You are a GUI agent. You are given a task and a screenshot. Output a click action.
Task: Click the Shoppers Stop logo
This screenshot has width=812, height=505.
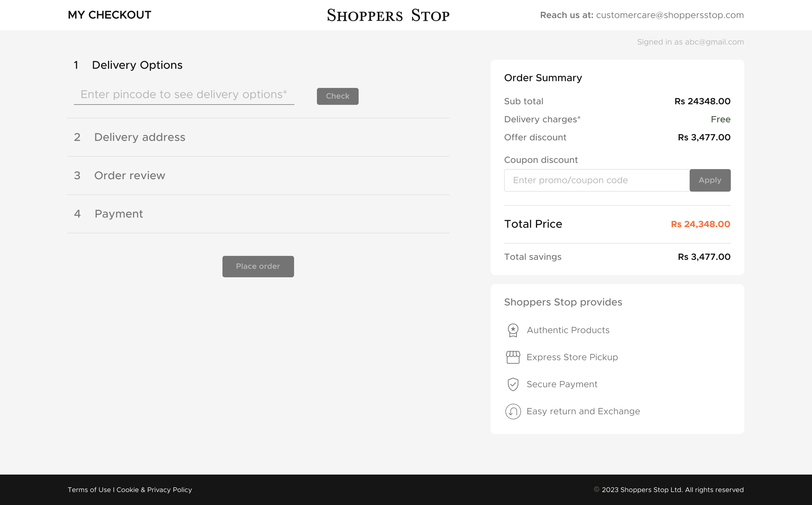[x=388, y=15]
